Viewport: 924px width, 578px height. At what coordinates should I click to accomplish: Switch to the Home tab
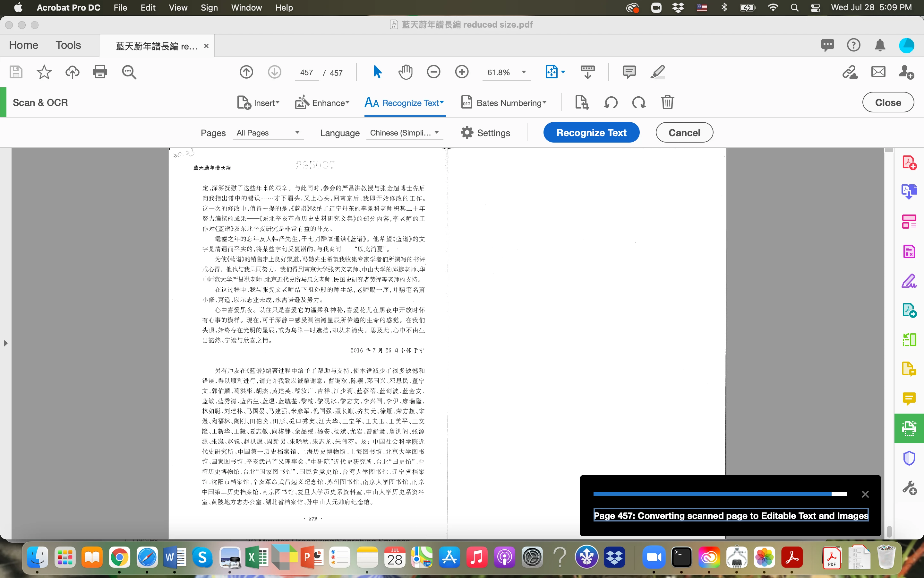24,45
